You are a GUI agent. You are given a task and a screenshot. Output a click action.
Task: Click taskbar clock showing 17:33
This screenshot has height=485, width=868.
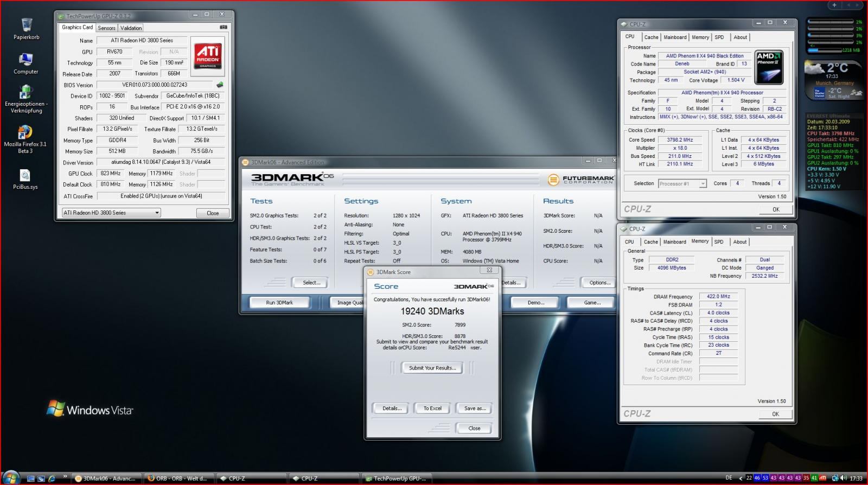(x=856, y=478)
